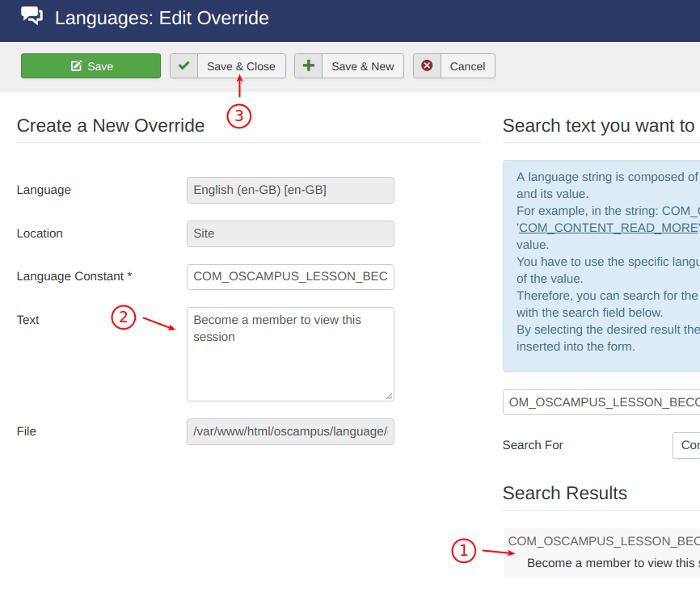This screenshot has width=700, height=601.
Task: Open the Search For dropdown
Action: pyautogui.click(x=685, y=445)
